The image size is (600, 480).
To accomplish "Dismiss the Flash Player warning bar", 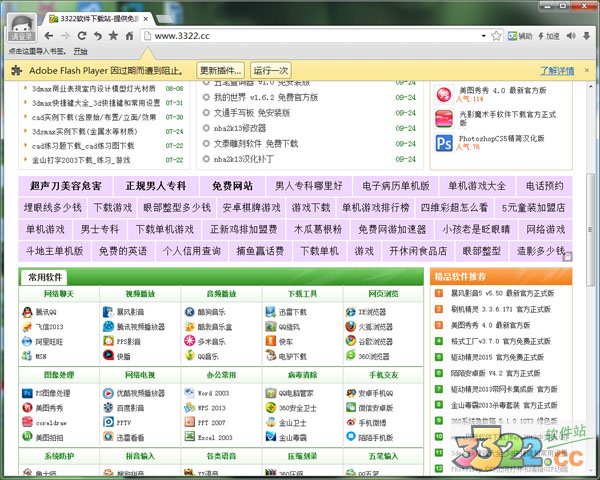I will coord(587,70).
